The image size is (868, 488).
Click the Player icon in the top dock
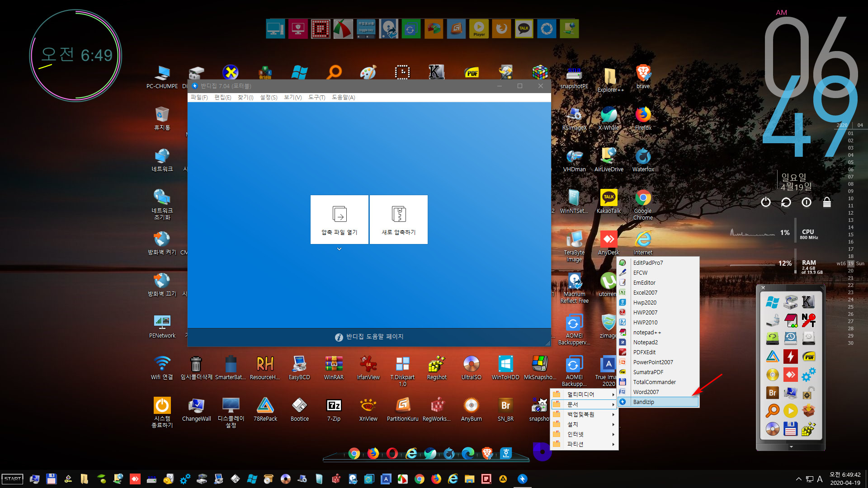479,29
